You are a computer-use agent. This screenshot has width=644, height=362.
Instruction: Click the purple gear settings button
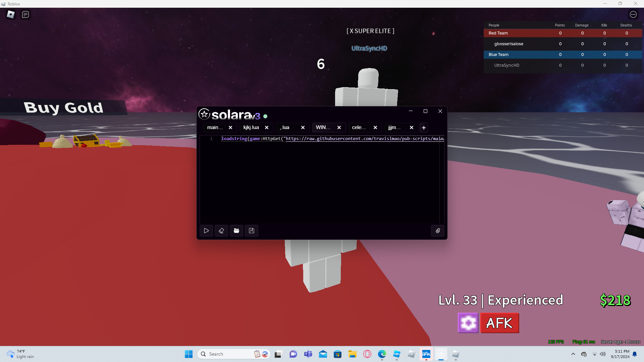[468, 323]
